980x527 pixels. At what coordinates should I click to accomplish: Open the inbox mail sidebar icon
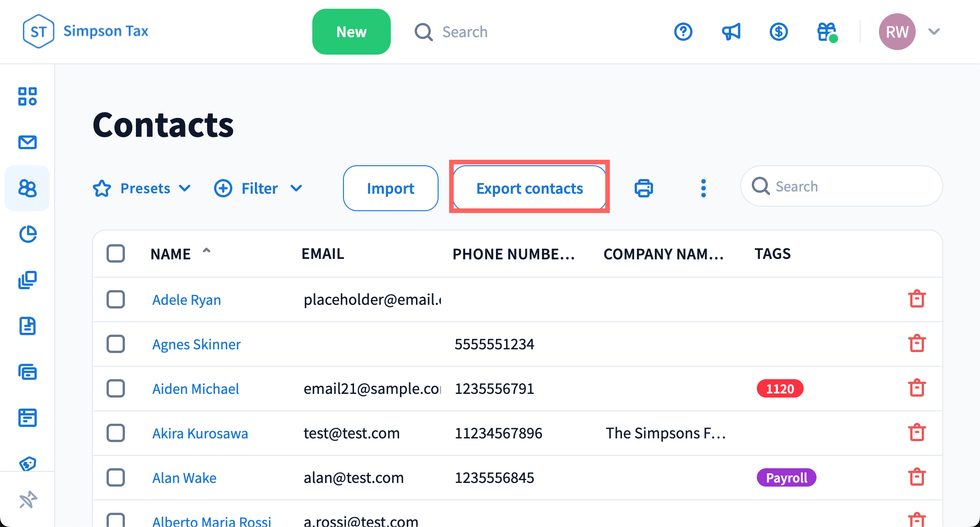point(28,142)
